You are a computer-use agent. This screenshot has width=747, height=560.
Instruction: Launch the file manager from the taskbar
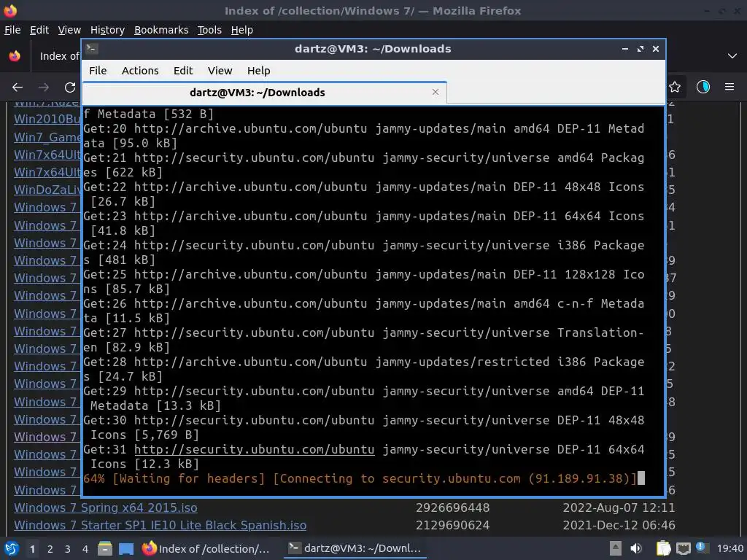coord(105,548)
